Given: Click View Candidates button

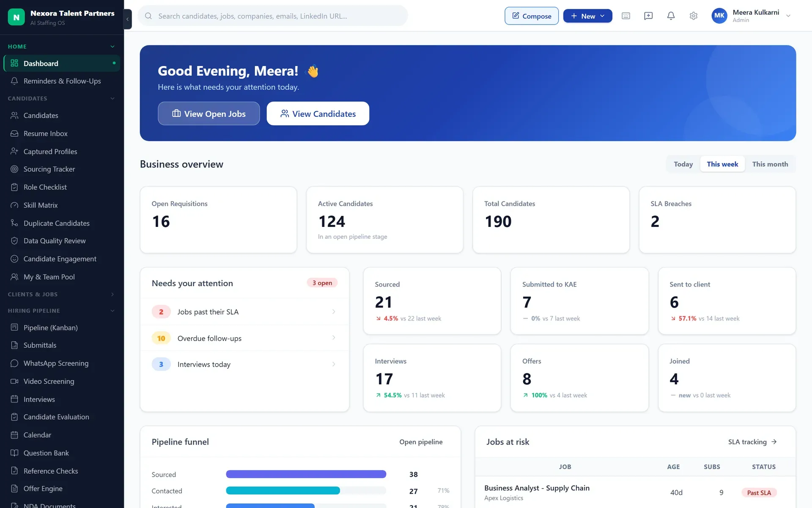Looking at the screenshot, I should 318,113.
